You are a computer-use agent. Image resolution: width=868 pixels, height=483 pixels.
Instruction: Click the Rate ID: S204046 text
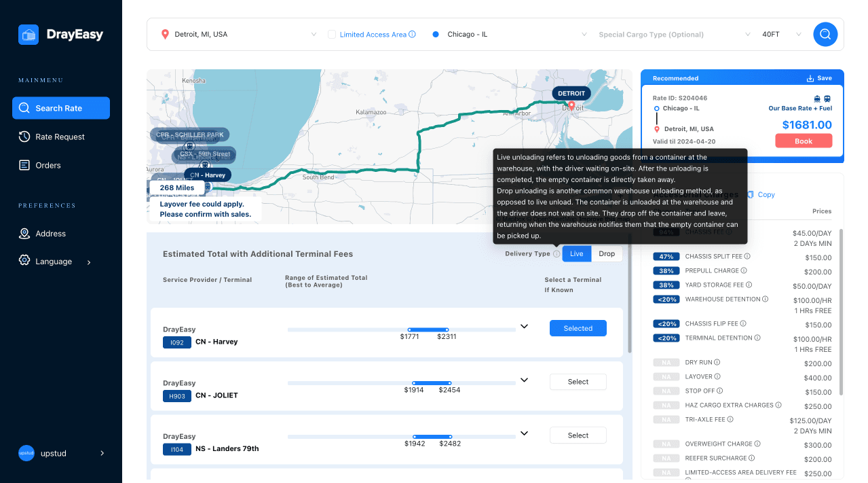point(680,99)
